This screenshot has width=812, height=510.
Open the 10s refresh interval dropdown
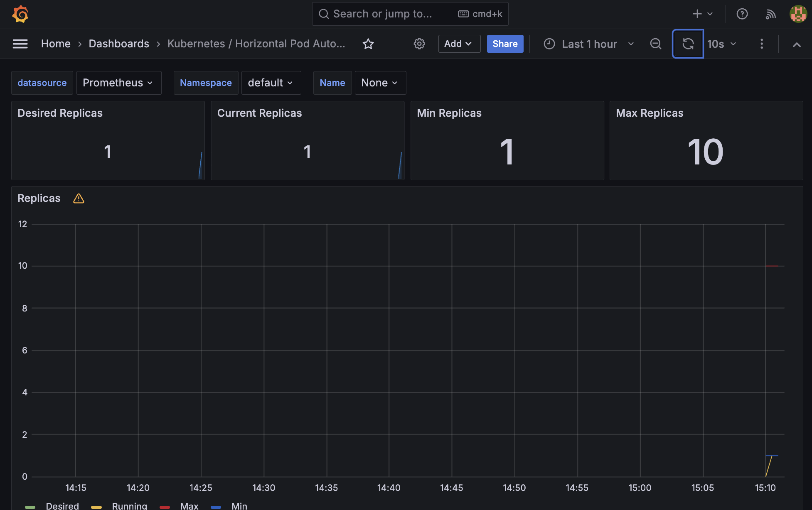722,44
